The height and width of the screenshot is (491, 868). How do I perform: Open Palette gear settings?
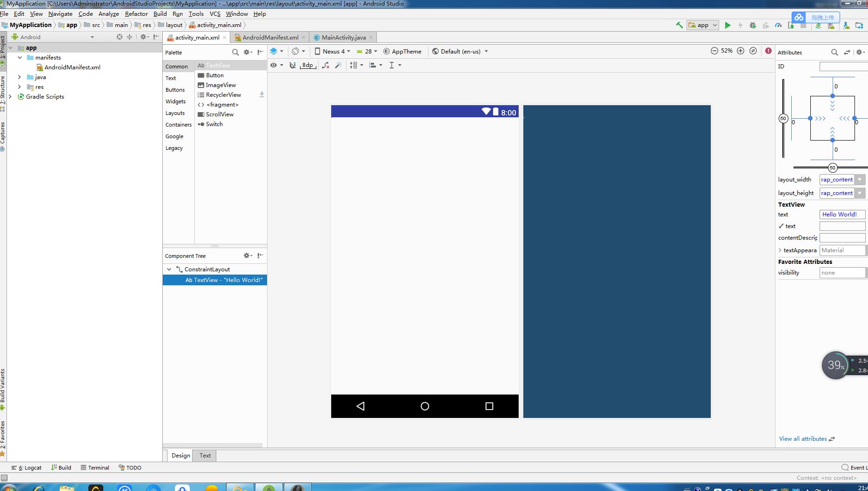click(x=248, y=52)
